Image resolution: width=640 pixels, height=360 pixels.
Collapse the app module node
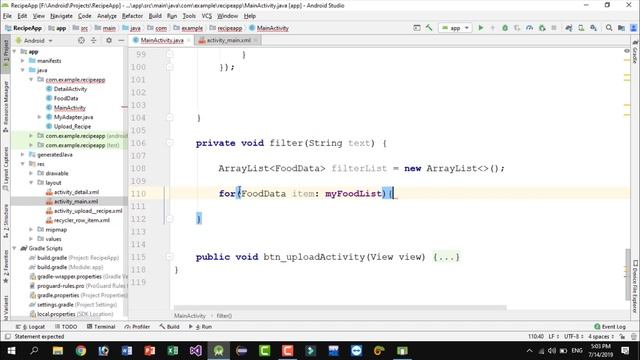coord(15,51)
